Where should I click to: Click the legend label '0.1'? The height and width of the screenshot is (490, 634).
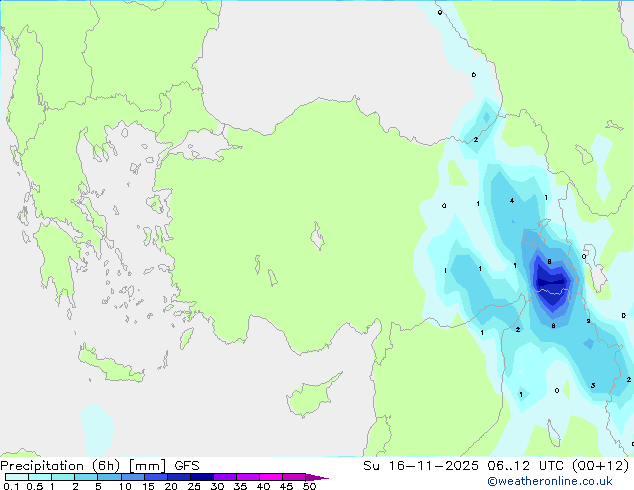[x=11, y=486]
